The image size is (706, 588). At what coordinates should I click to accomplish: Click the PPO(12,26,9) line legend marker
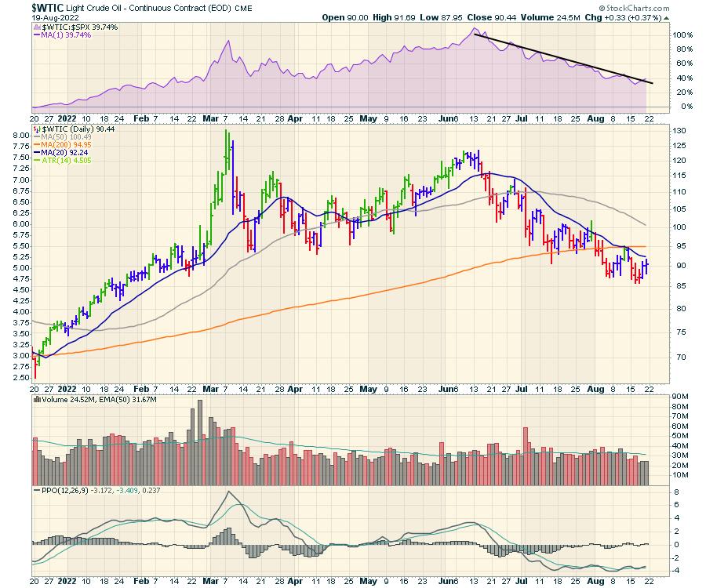pyautogui.click(x=35, y=490)
